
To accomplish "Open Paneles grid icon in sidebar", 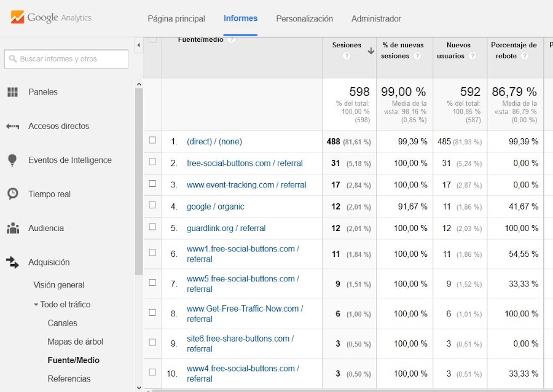I will tap(12, 92).
